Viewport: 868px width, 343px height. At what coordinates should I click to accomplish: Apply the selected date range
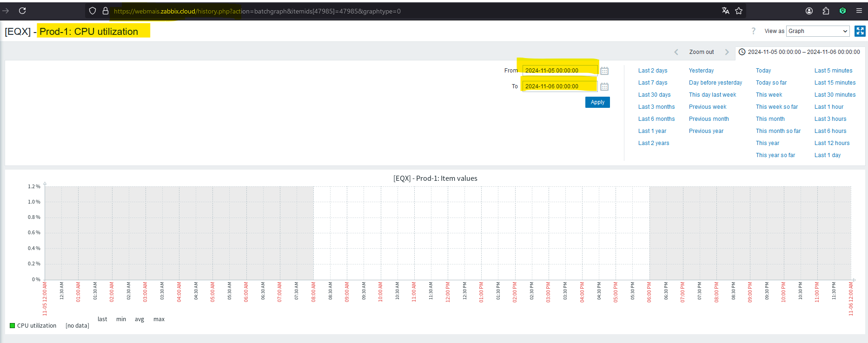pyautogui.click(x=597, y=102)
